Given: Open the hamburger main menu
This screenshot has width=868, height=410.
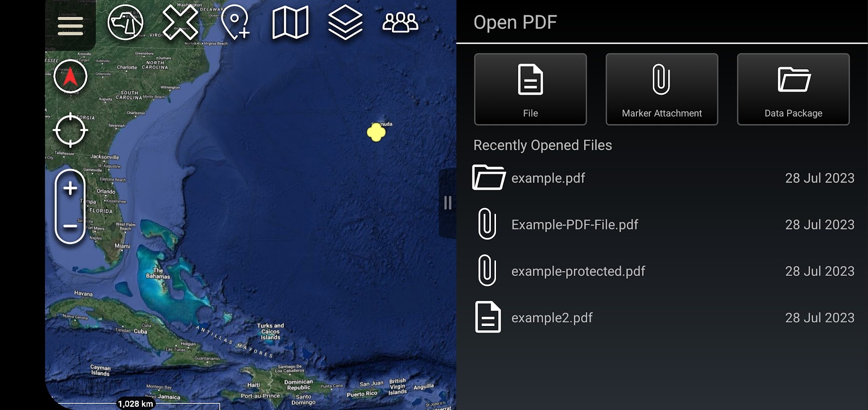Looking at the screenshot, I should point(70,26).
